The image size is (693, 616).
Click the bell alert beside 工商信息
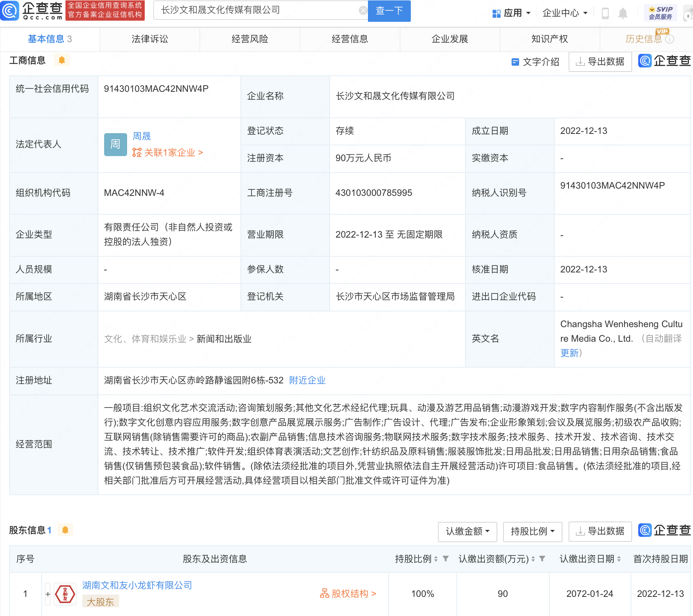coord(62,60)
